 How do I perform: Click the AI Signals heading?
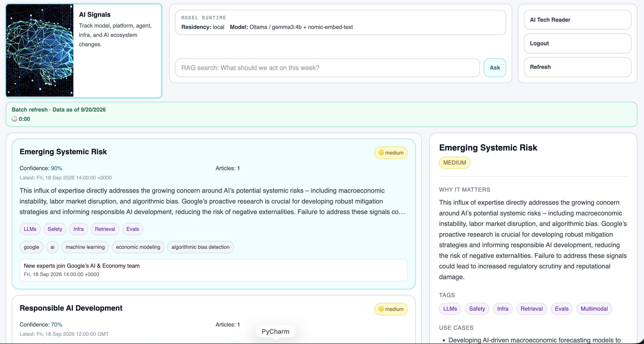point(95,14)
